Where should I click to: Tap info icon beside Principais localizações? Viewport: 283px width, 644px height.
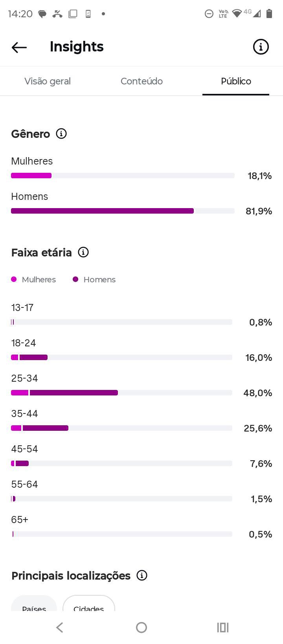coord(142,575)
